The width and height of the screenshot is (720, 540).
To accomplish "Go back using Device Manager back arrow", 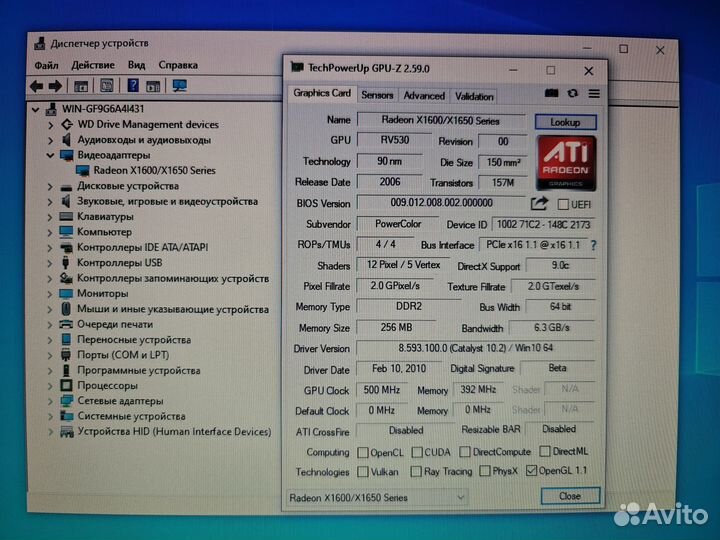I will coord(37,86).
